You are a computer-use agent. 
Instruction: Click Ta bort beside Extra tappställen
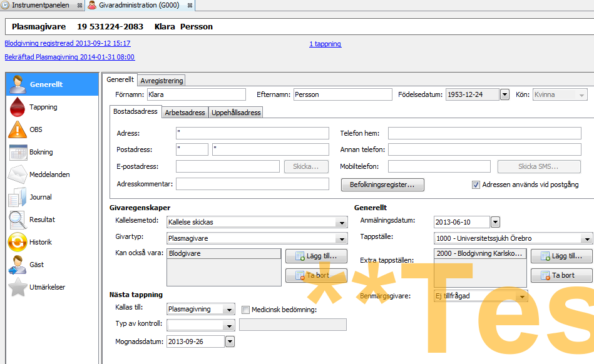coord(561,275)
